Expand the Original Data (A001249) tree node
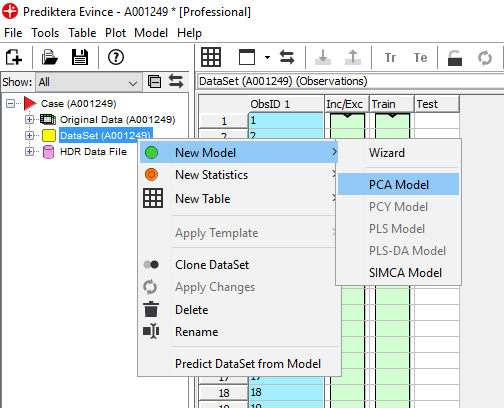 click(29, 119)
